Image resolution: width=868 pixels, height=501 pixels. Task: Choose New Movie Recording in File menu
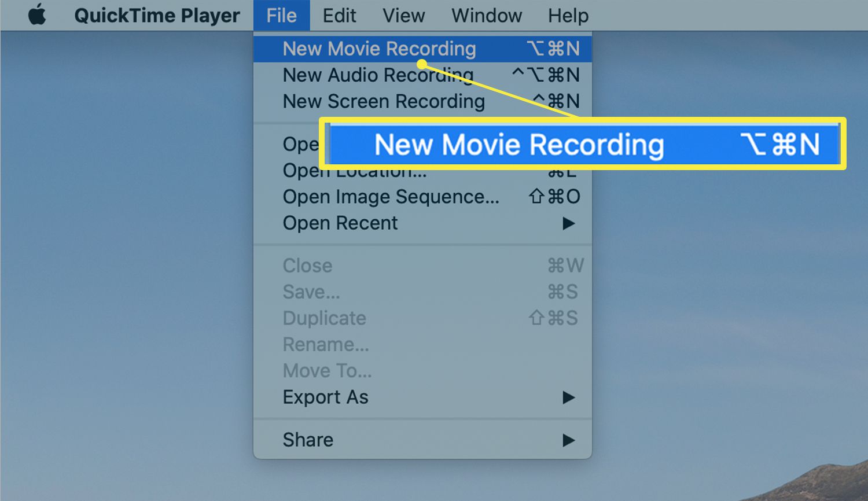422,49
